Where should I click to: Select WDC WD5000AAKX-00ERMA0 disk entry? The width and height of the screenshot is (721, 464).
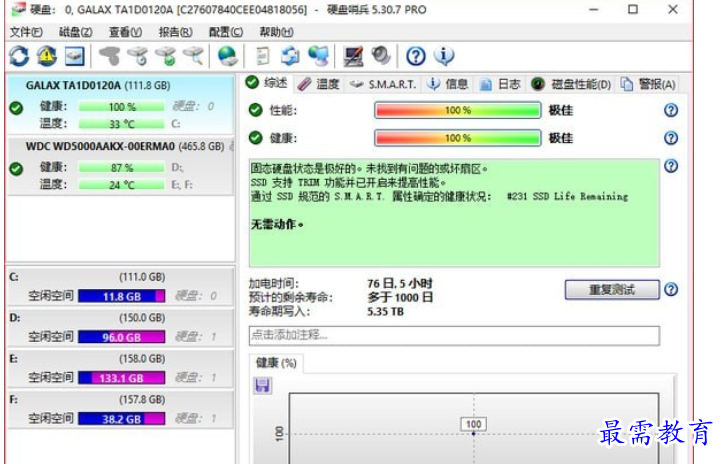(120, 166)
